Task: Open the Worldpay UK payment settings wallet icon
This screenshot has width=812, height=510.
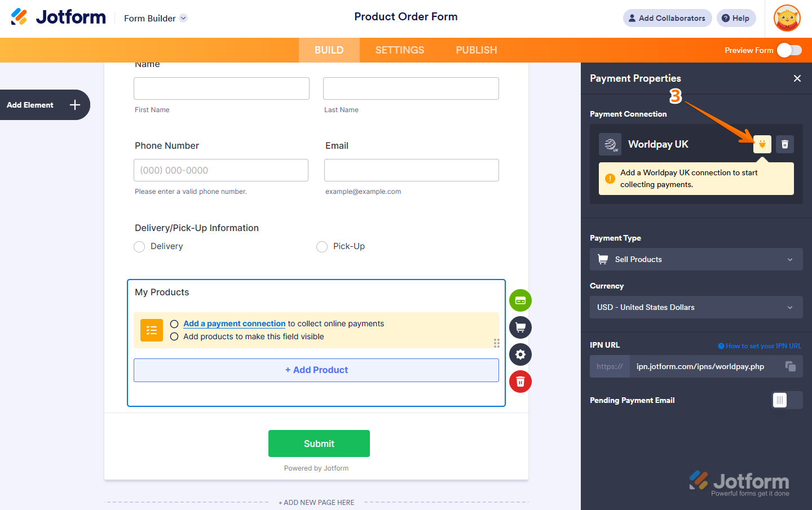Action: 762,144
